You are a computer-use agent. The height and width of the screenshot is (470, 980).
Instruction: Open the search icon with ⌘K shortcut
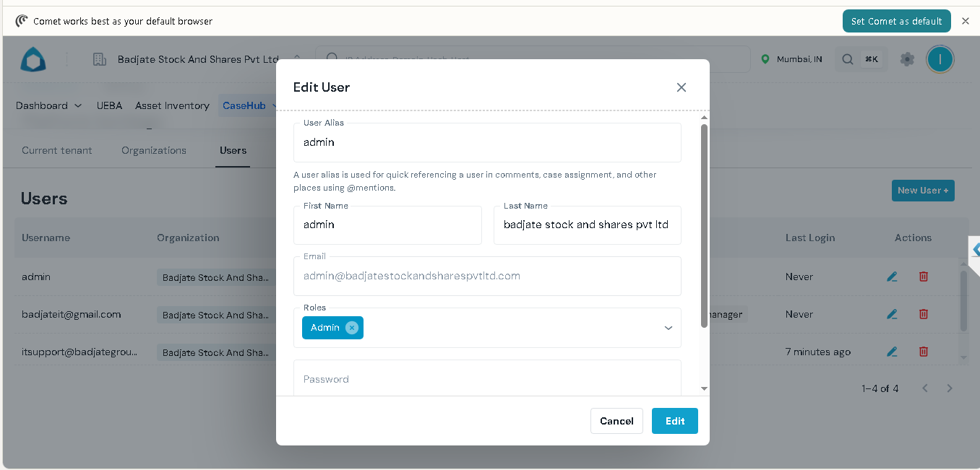859,59
